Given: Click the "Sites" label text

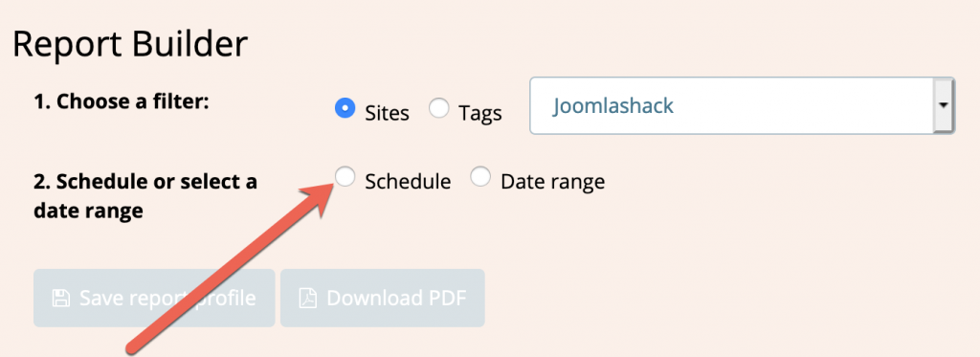Looking at the screenshot, I should [x=387, y=113].
